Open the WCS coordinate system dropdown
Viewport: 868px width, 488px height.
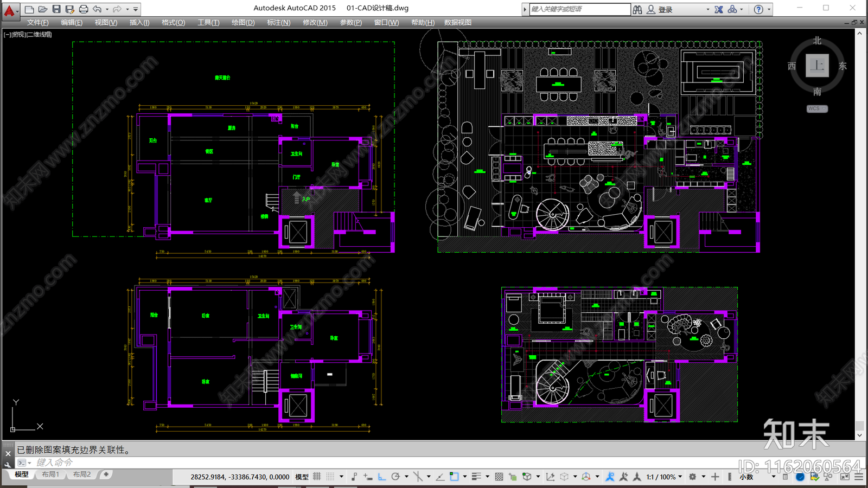817,108
